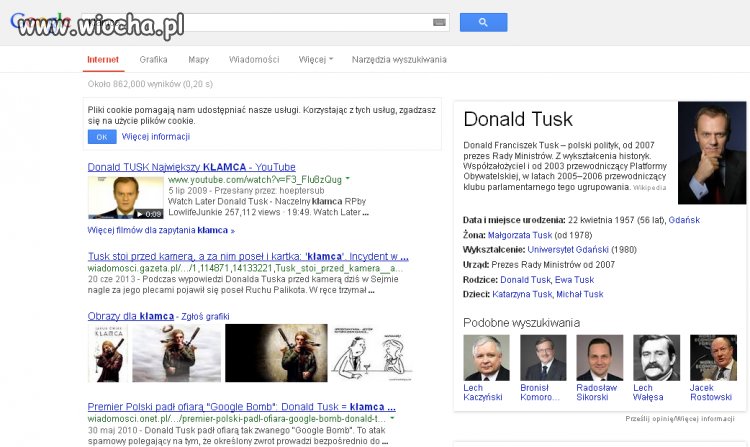Open Katarzyna Tusk link

522,294
